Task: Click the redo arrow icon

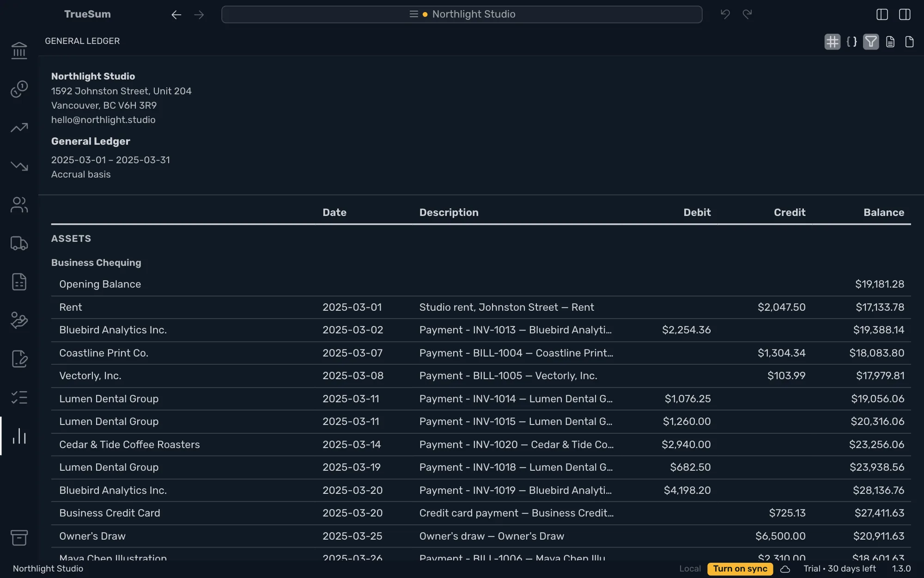Action: point(748,14)
